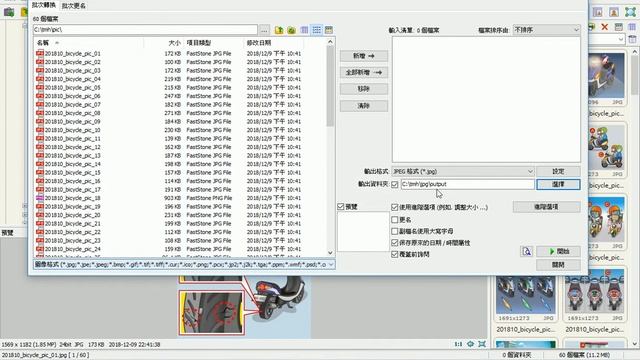This screenshot has height=360, width=640.
Task: Toggle the 預覽 preview checkbox
Action: click(341, 207)
